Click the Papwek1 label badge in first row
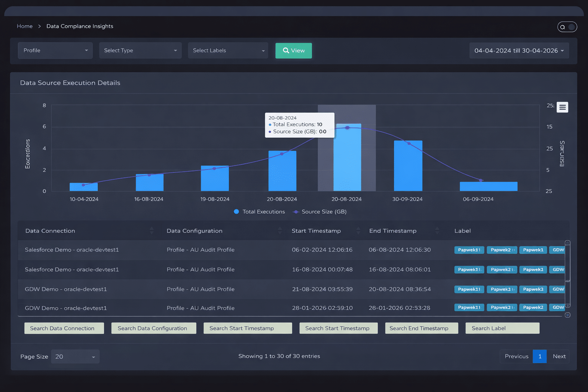 click(x=533, y=250)
